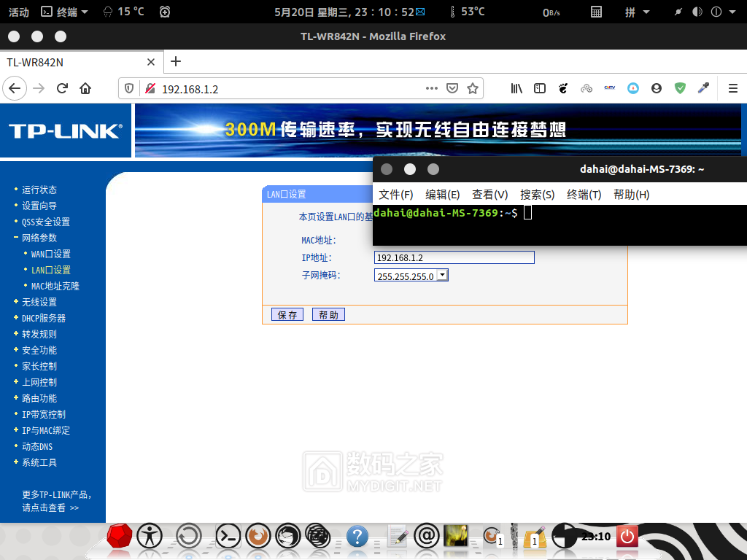Open terminal 文件(F) menu
The image size is (747, 560).
click(x=395, y=194)
